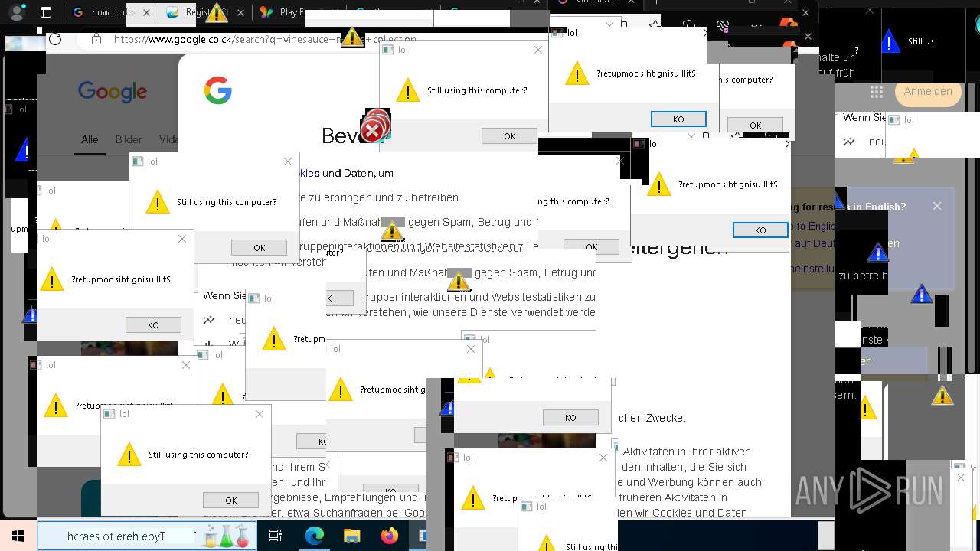Click the Google logo on results page
The image size is (980, 551).
tap(113, 92)
